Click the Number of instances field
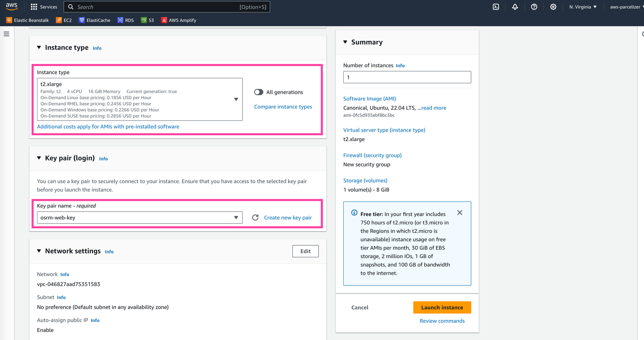The image size is (644, 340). [407, 77]
